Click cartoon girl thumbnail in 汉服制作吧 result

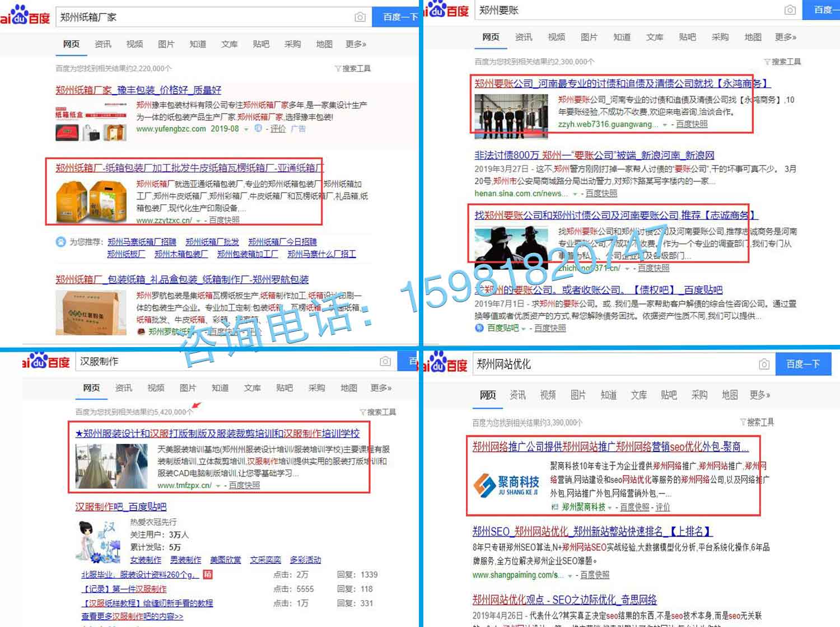click(99, 541)
